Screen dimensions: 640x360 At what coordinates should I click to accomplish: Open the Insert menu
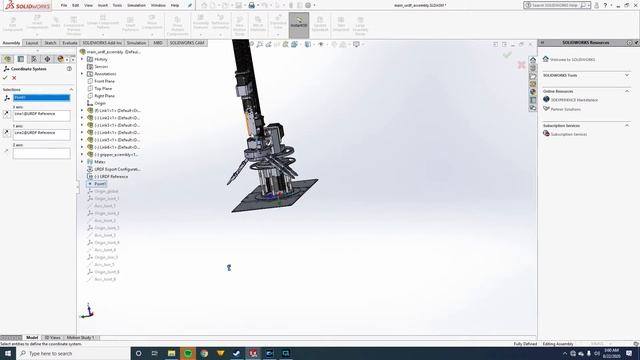(103, 6)
